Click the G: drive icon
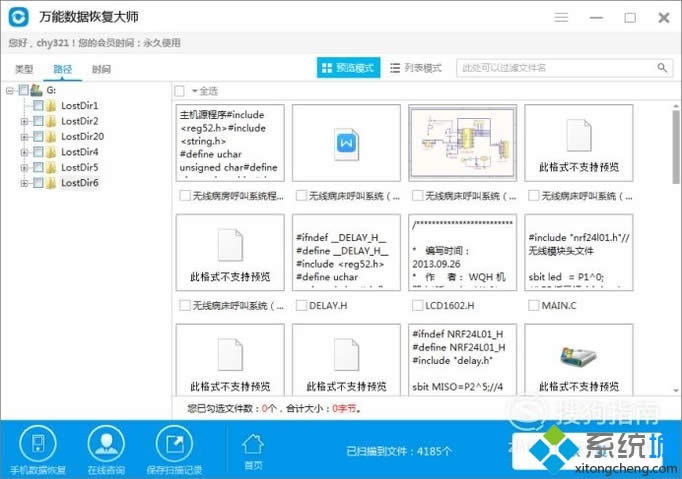 pos(36,90)
